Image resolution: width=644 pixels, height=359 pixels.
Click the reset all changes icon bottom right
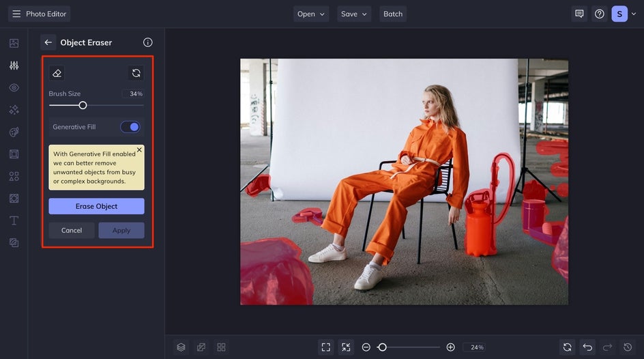coord(567,347)
